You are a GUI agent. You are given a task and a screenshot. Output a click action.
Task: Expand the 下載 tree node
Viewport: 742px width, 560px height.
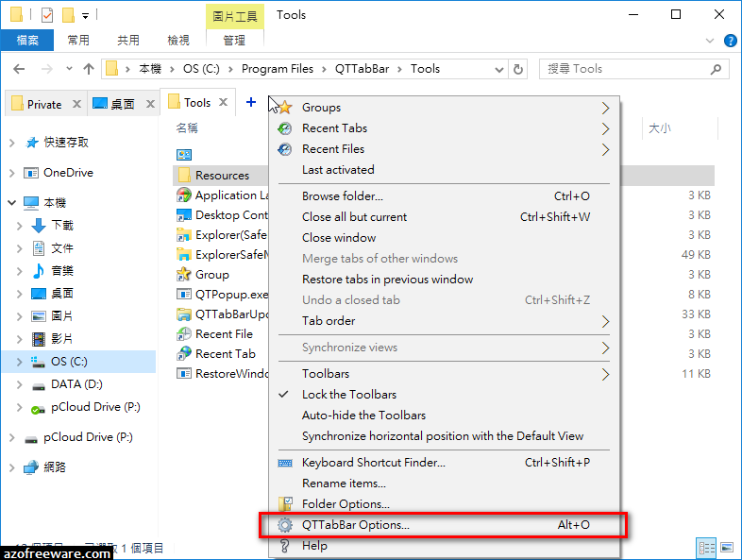pyautogui.click(x=20, y=226)
